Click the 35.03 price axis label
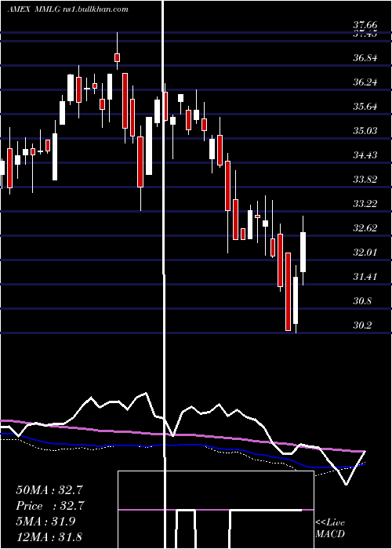The image size is (392, 549). click(365, 131)
